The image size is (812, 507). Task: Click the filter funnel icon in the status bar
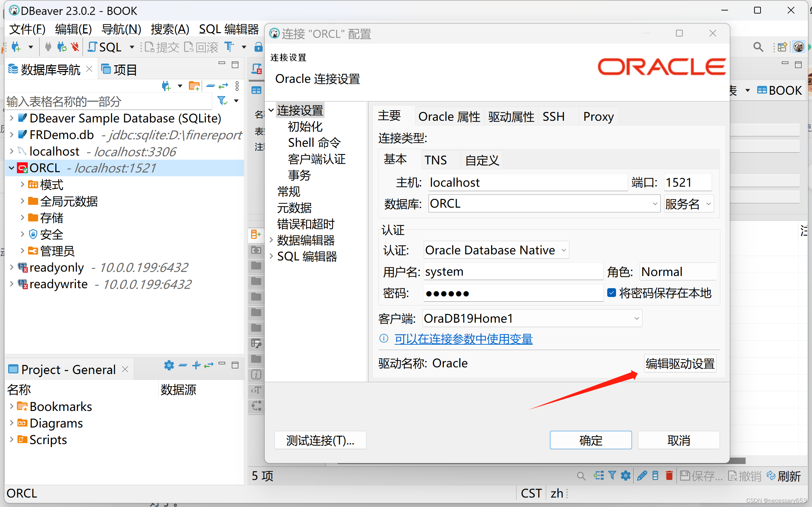click(612, 476)
